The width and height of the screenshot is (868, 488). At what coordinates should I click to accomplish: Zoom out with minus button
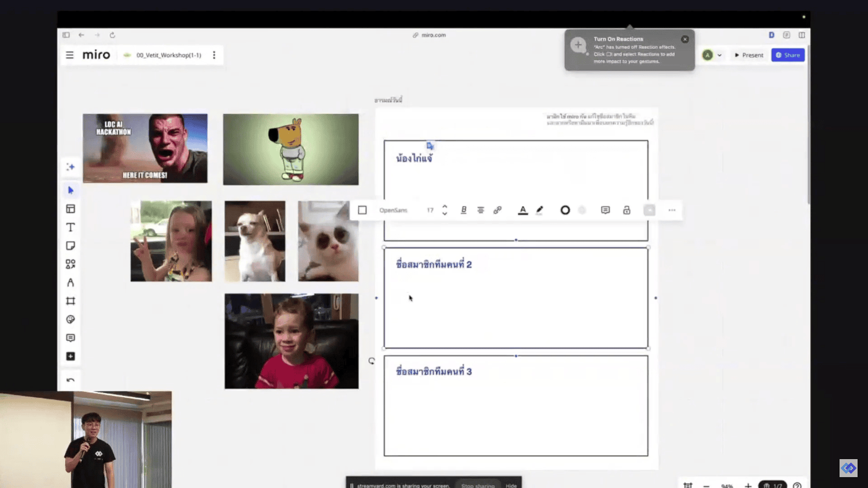tap(706, 486)
